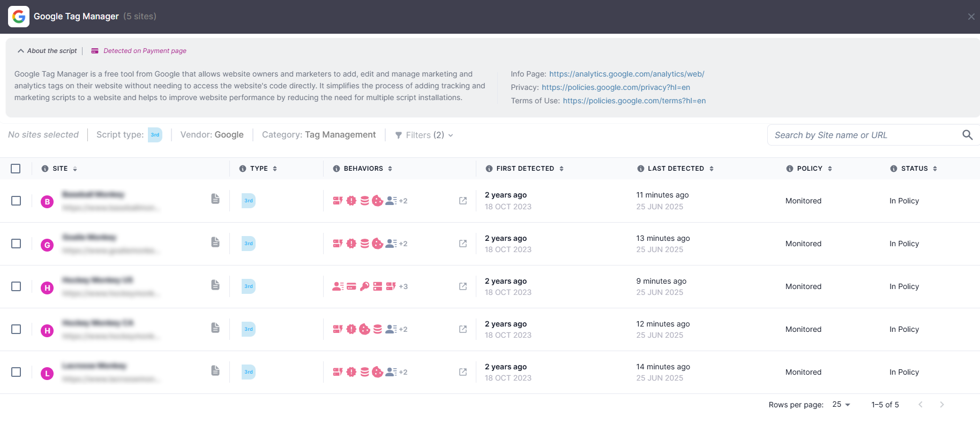
Task: Click the 3rd script type badge in filter bar
Action: click(155, 135)
